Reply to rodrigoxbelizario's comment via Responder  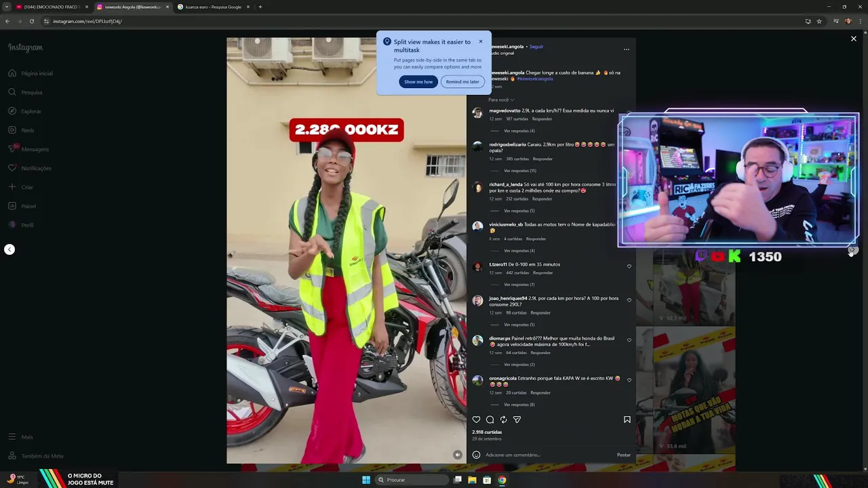click(542, 159)
